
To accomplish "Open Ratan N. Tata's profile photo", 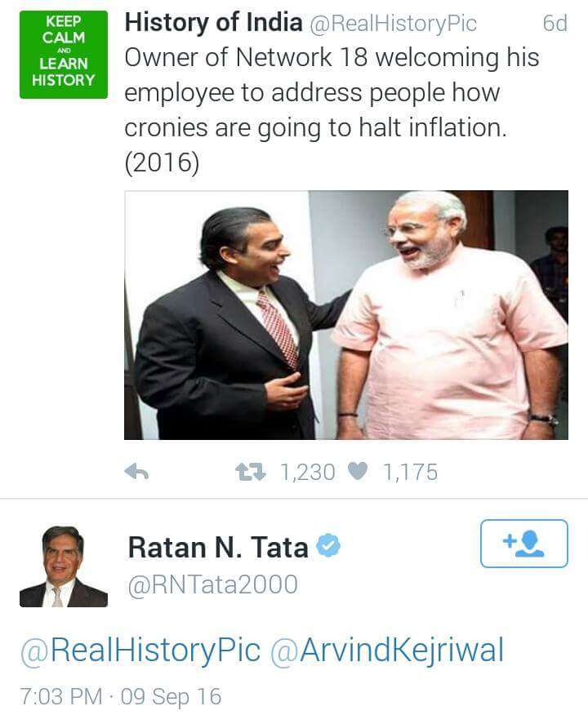I will click(63, 566).
